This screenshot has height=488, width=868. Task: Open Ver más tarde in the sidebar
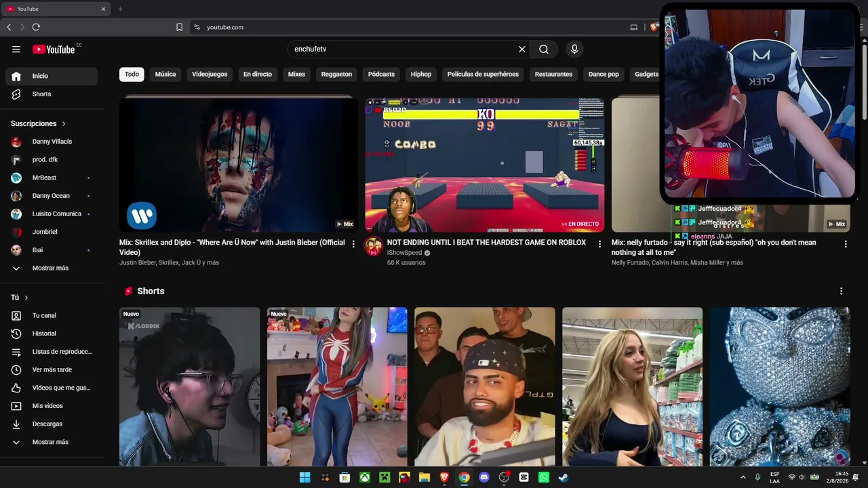point(52,369)
